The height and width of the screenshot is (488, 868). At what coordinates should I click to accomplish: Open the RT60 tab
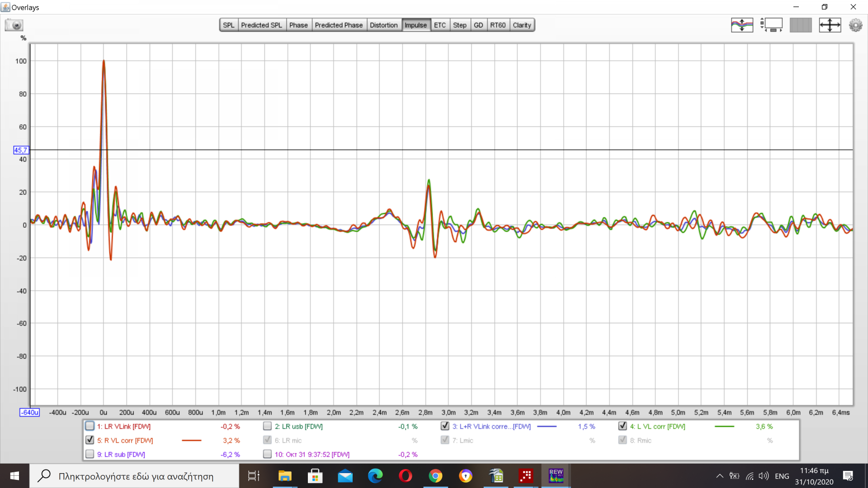498,25
